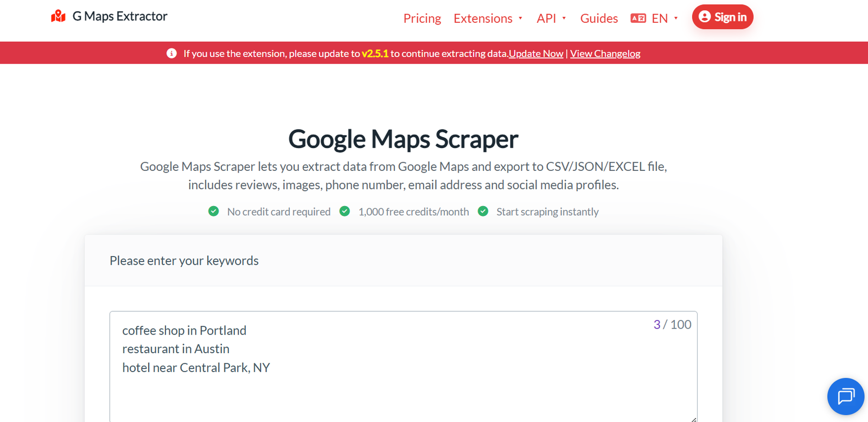868x422 pixels.
Task: Click the green check beside No credit card required
Action: pyautogui.click(x=214, y=211)
